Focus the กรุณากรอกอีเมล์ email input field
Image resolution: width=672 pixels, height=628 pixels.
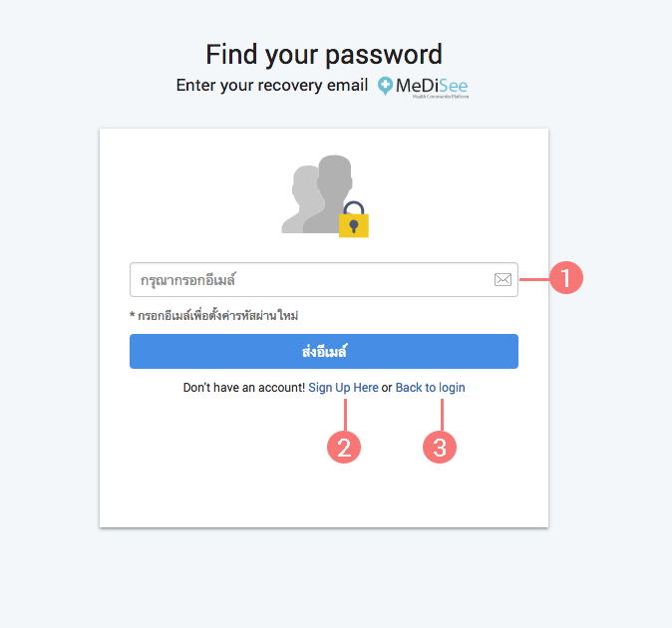point(309,280)
